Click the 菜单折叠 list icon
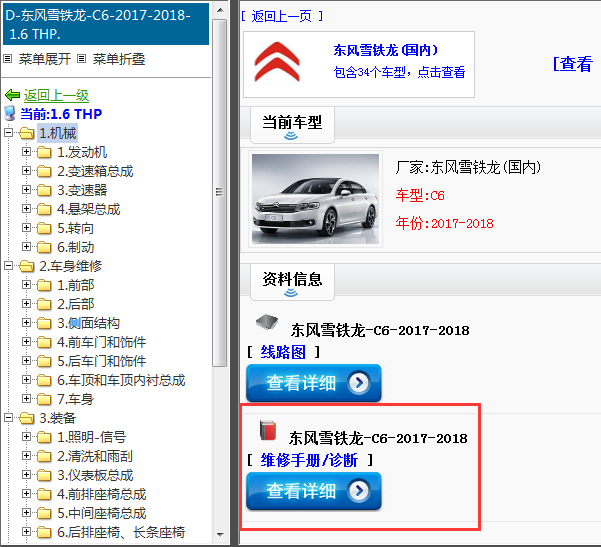The height and width of the screenshot is (547, 601). [81, 59]
